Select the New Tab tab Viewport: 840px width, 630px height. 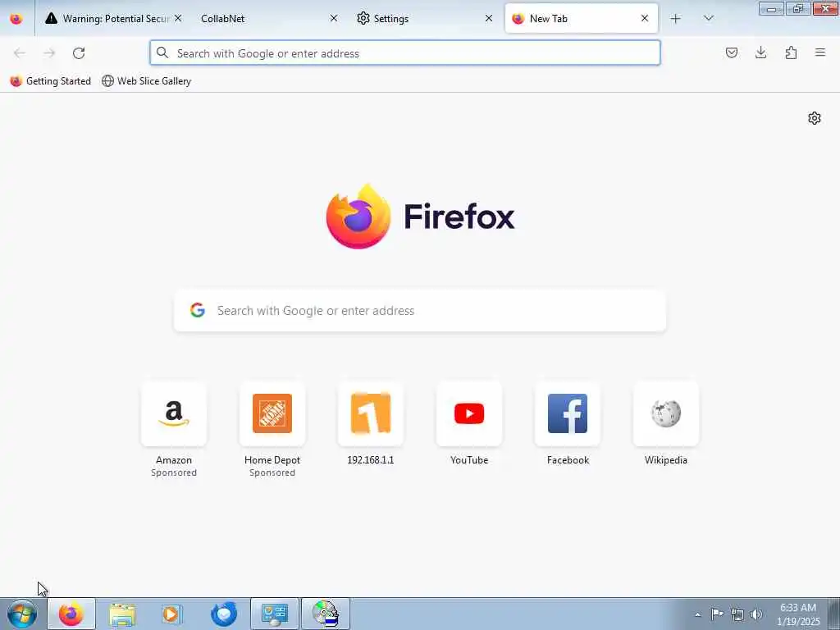[582, 19]
